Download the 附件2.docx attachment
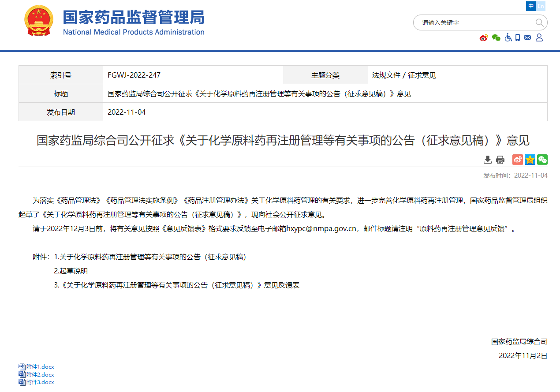560x392 pixels. coord(40,374)
